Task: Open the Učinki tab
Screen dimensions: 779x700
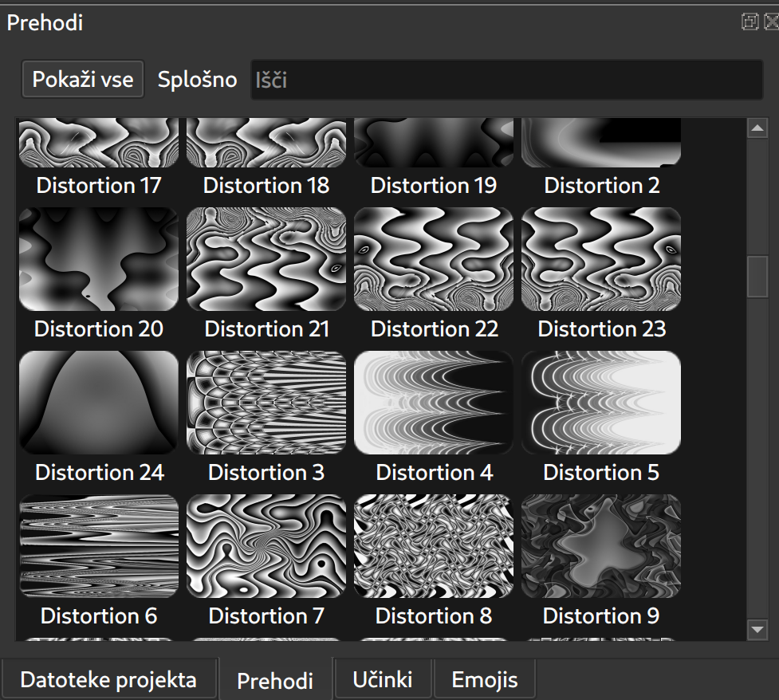Action: tap(383, 679)
